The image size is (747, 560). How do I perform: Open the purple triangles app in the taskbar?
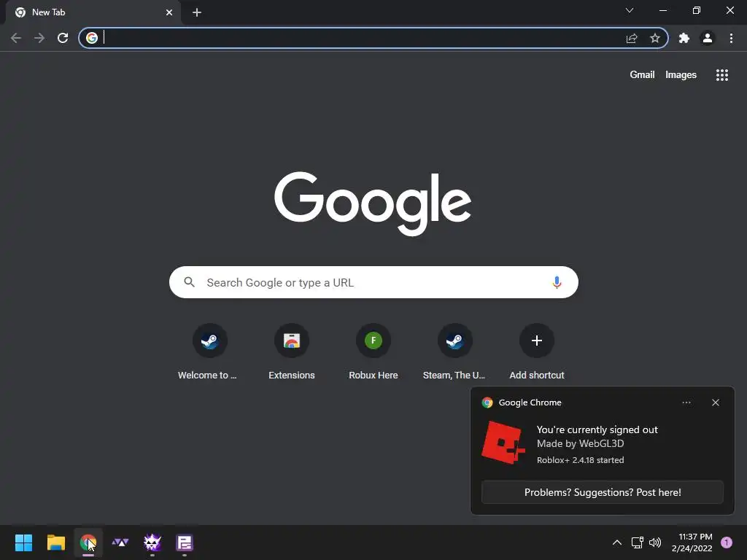pyautogui.click(x=120, y=542)
